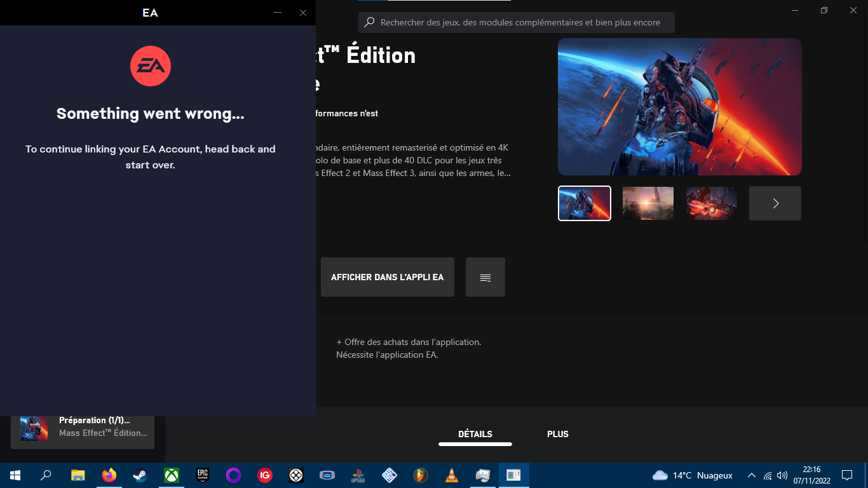The width and height of the screenshot is (868, 488).
Task: Close the EA error window
Action: [x=303, y=13]
